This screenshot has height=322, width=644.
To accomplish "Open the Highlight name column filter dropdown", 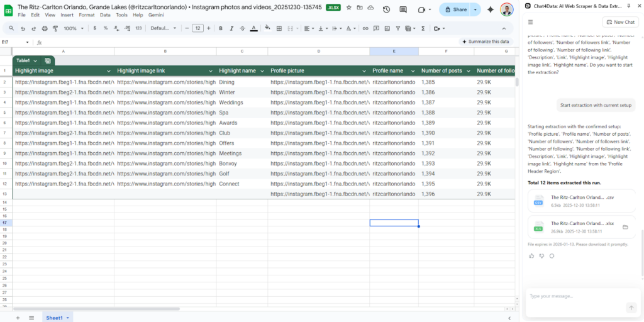I will (x=262, y=71).
